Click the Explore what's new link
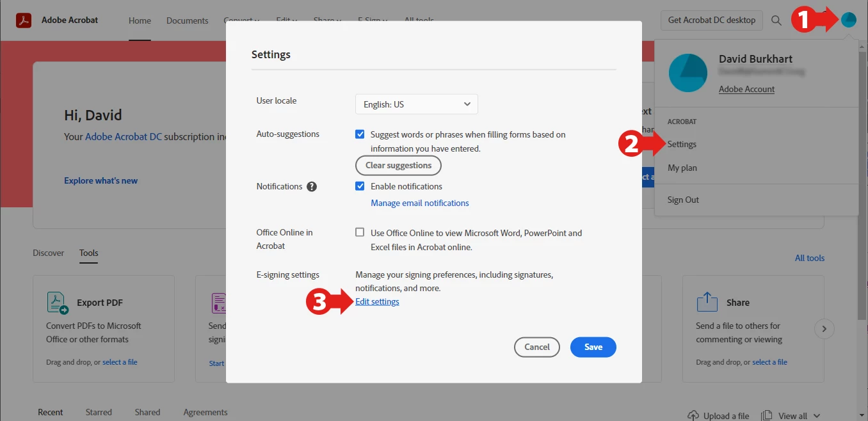This screenshot has width=868, height=421. tap(101, 180)
